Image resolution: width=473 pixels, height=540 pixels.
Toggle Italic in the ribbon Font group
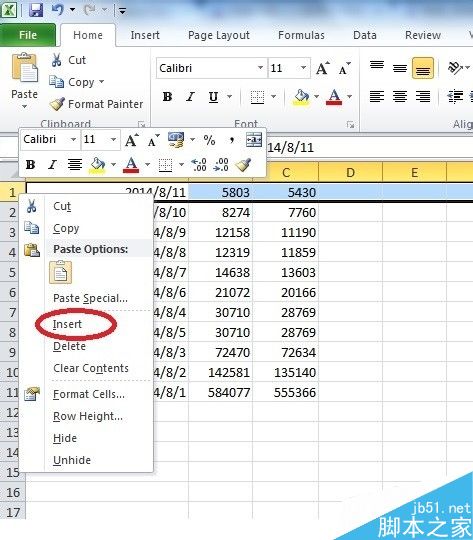click(190, 97)
